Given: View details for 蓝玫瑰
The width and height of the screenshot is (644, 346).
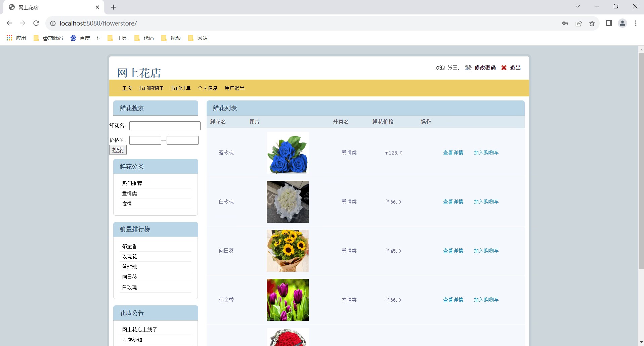Looking at the screenshot, I should click(x=453, y=153).
